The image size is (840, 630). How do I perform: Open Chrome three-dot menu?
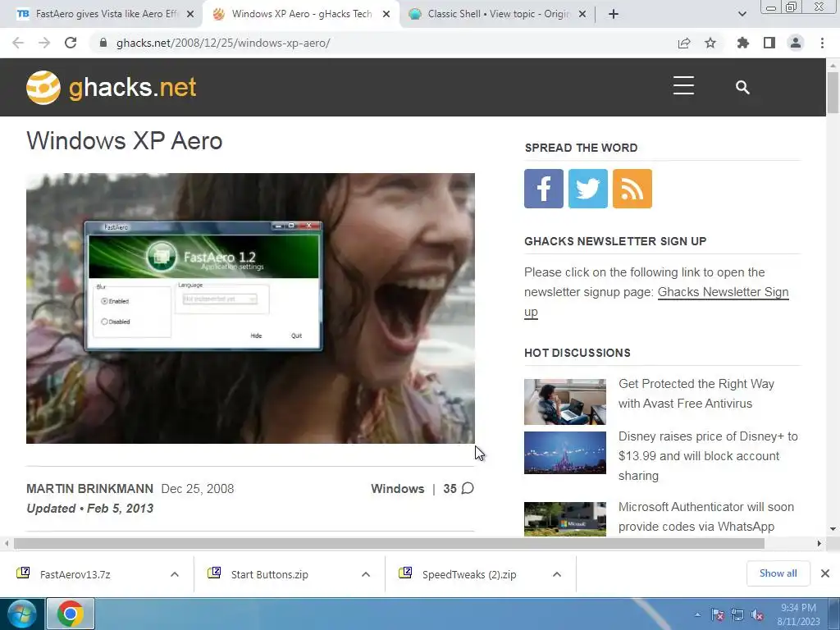(822, 43)
